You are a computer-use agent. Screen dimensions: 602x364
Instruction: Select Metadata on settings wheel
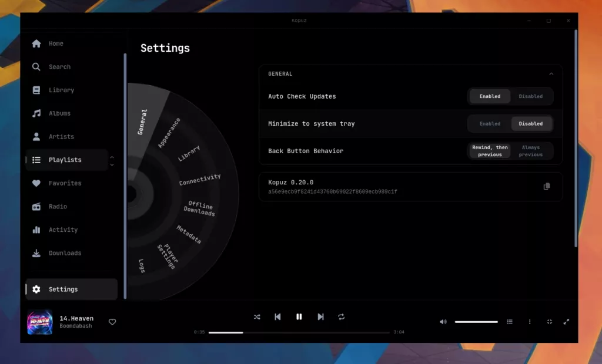[189, 234]
